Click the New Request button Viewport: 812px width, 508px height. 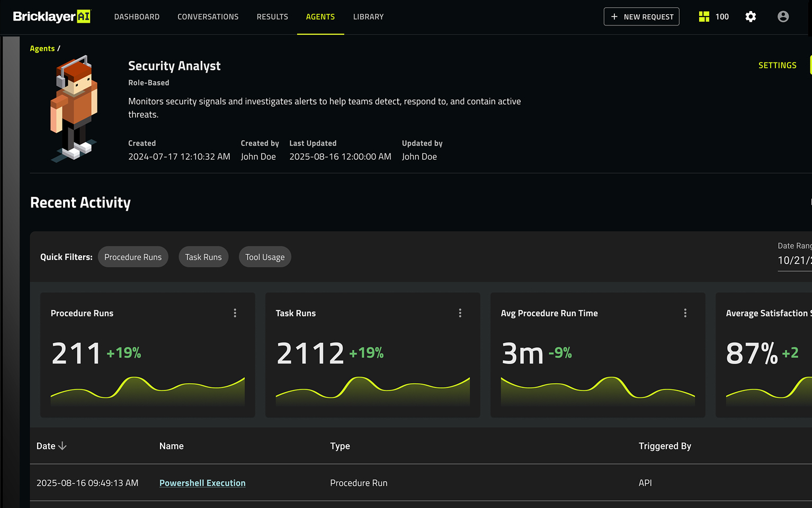tap(641, 17)
